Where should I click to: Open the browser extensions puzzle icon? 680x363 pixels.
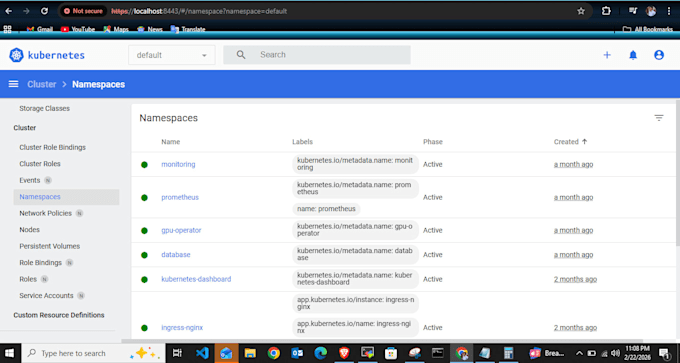tap(606, 11)
